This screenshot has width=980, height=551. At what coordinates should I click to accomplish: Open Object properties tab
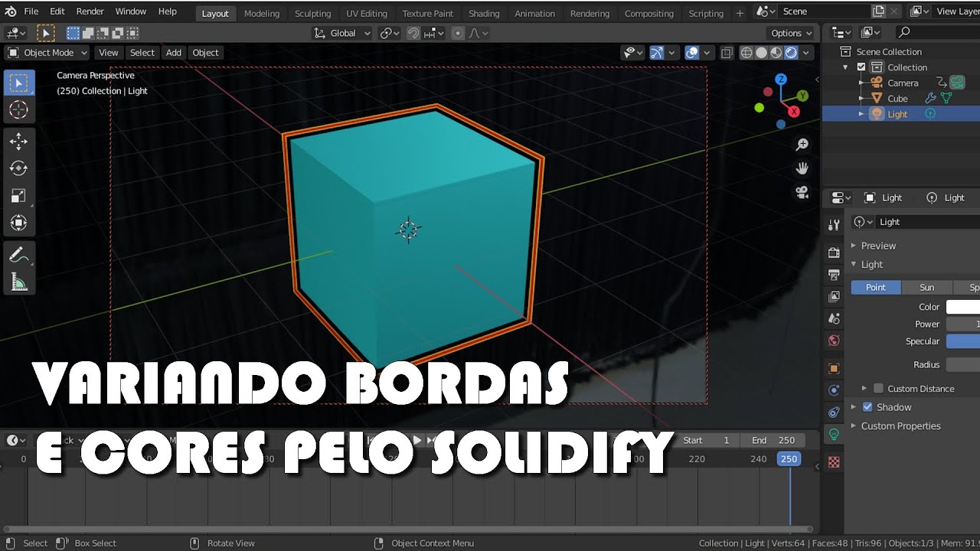tap(834, 368)
